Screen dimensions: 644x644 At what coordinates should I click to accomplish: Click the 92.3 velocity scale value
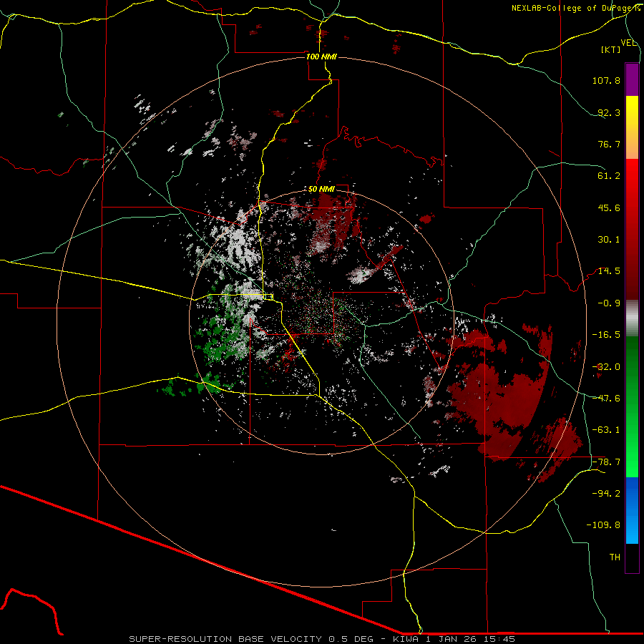point(609,112)
